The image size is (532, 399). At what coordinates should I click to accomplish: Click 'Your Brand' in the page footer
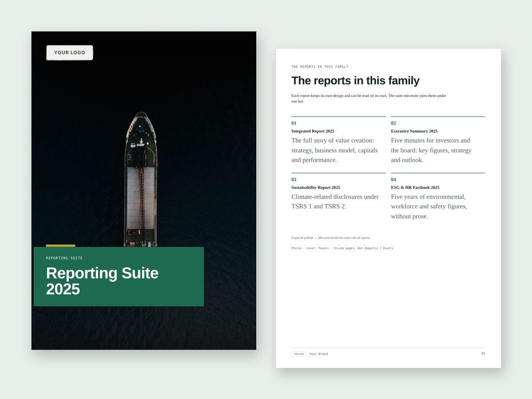pos(319,354)
